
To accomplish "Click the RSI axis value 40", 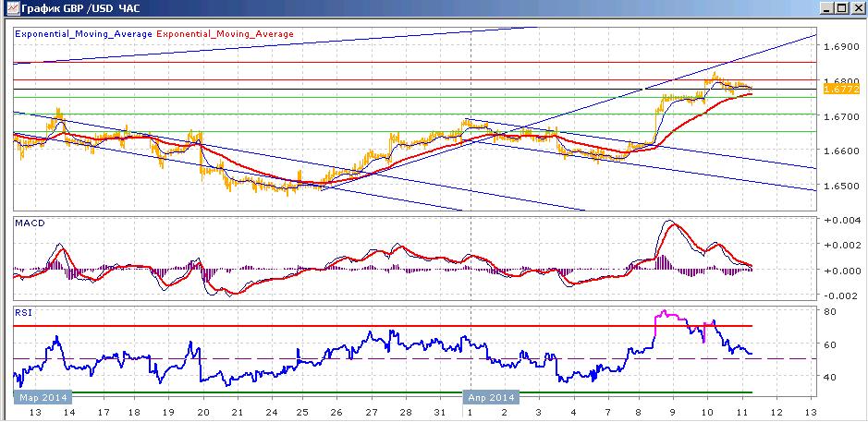I will coord(830,377).
